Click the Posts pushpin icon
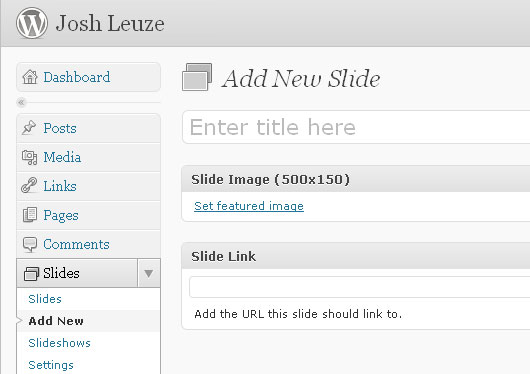Screen dimensions: 530x374 (x=29, y=128)
